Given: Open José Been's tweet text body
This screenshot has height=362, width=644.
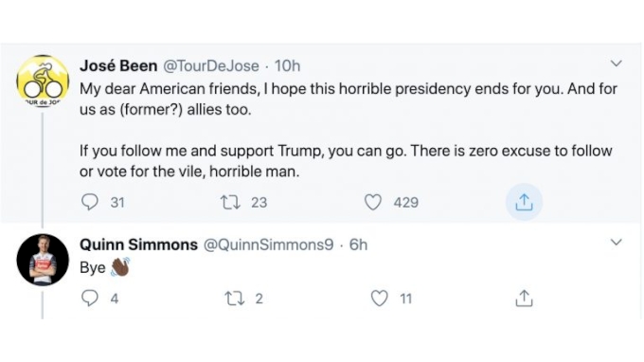Looking at the screenshot, I should (x=349, y=130).
